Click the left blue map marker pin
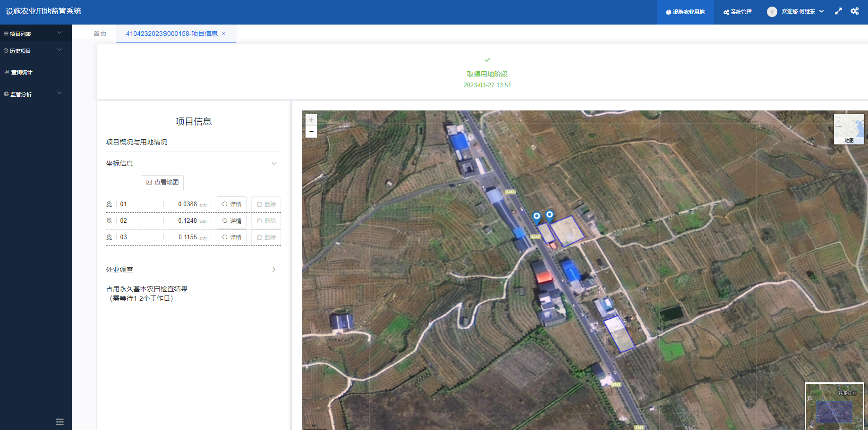 coord(536,218)
